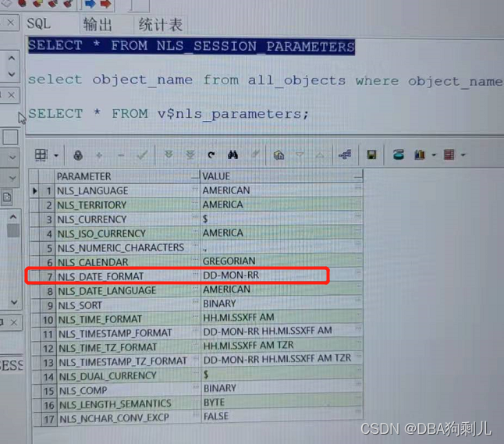Screen dimensions: 504x444
Task: Click the greyed icon right of binoculars
Action: point(255,154)
